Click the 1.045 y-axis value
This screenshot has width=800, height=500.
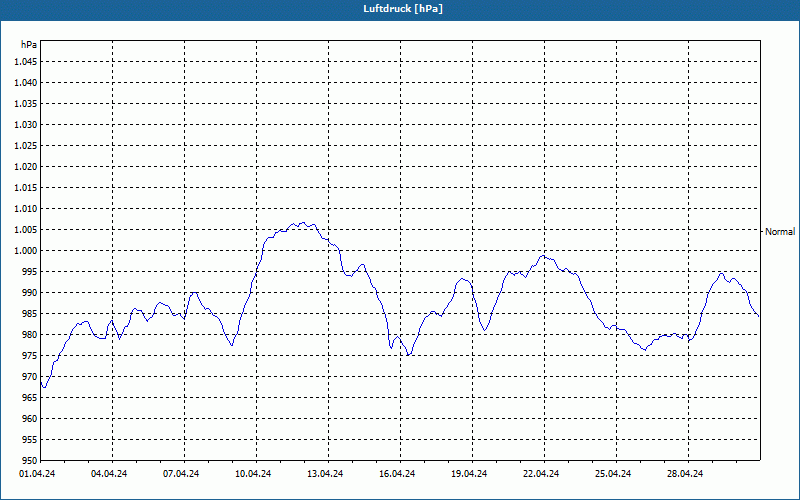click(26, 62)
